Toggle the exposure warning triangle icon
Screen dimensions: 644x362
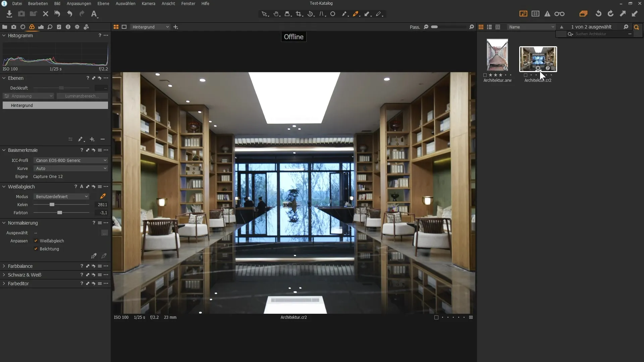[547, 14]
